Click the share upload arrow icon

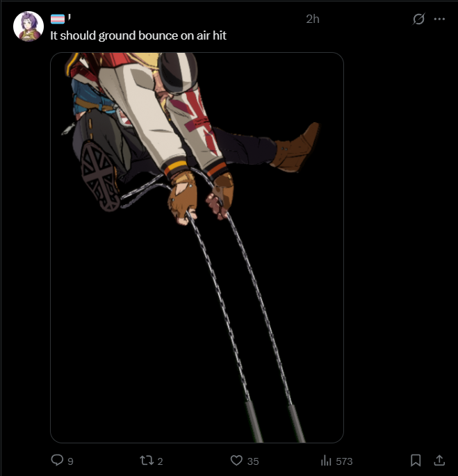[x=439, y=460]
